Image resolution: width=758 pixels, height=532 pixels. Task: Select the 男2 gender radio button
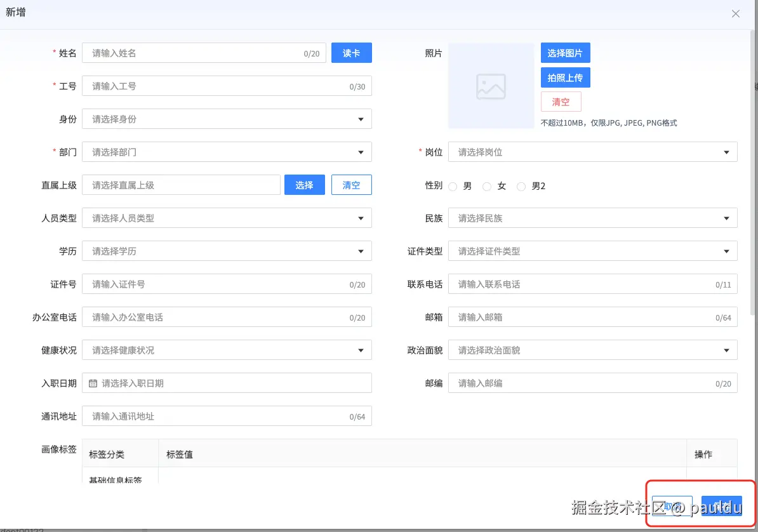[521, 186]
